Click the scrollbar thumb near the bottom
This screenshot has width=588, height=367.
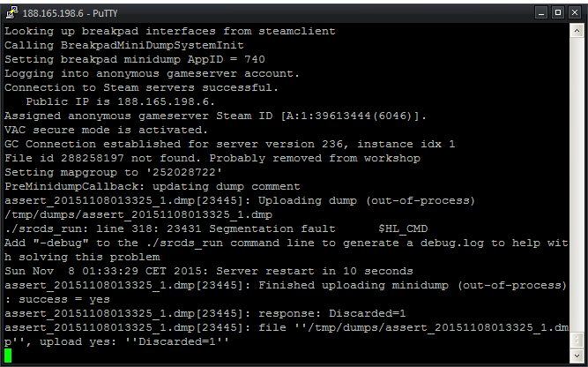point(577,341)
